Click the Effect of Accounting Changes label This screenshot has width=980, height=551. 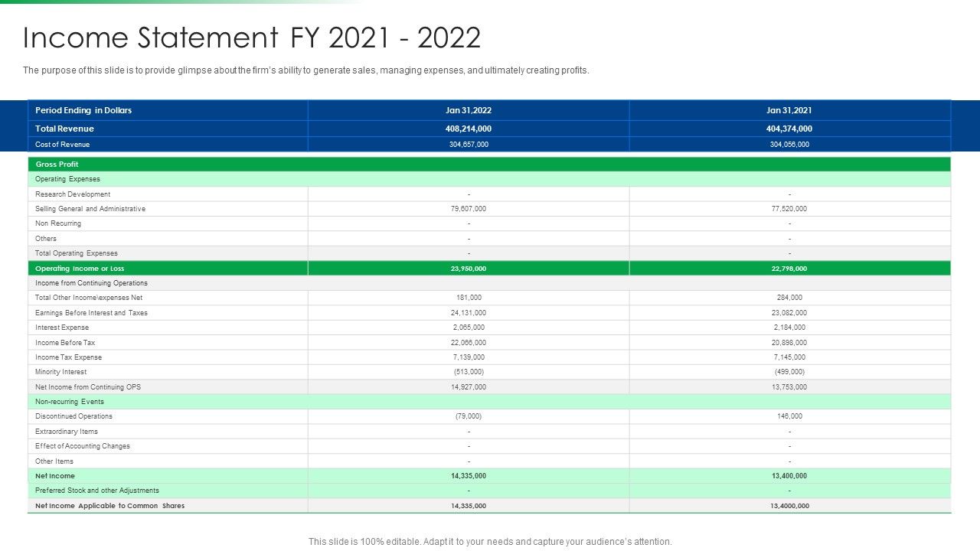[83, 446]
